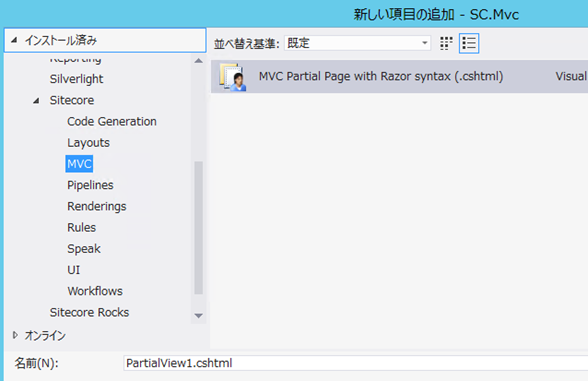This screenshot has height=381, width=588.
Task: Open the Renderings category
Action: pos(97,206)
